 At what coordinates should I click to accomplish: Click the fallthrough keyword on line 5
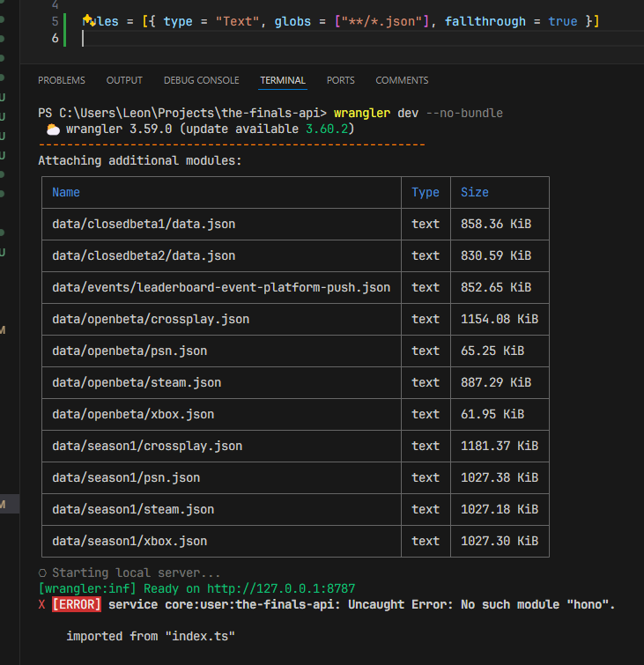coord(485,21)
